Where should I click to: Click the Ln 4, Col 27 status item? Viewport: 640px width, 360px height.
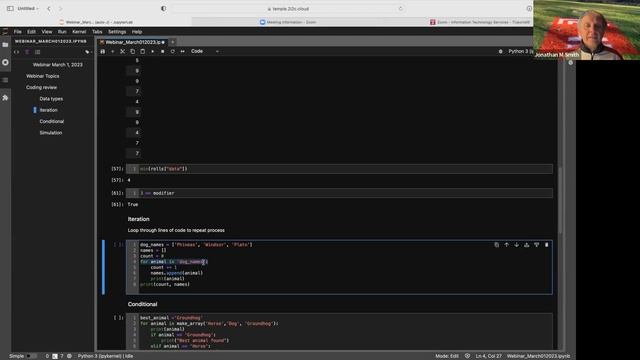(489, 356)
